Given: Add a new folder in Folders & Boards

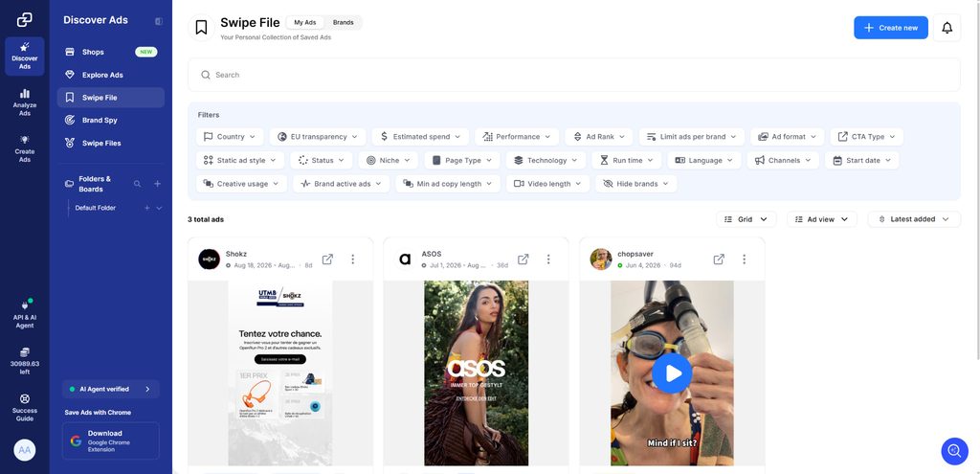Looking at the screenshot, I should click(x=158, y=184).
